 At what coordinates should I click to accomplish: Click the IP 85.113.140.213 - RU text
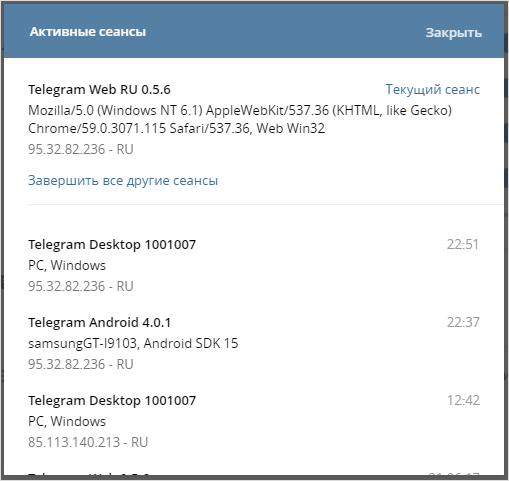click(x=88, y=442)
